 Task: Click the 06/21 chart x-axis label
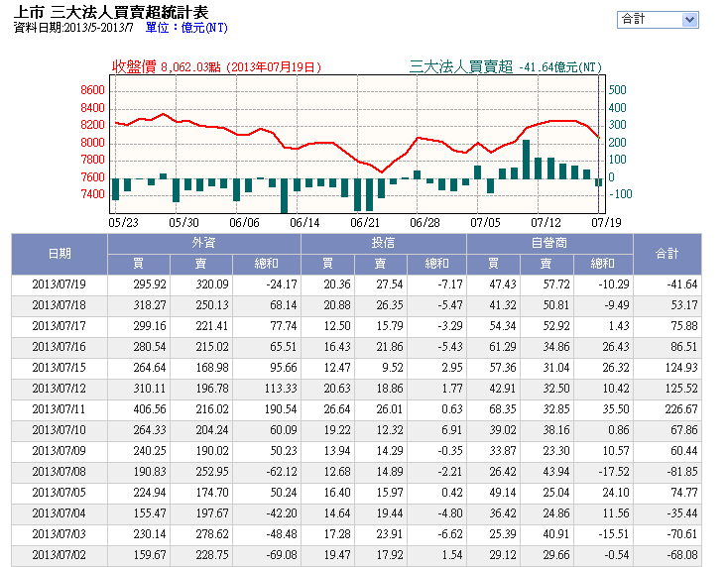click(x=365, y=223)
